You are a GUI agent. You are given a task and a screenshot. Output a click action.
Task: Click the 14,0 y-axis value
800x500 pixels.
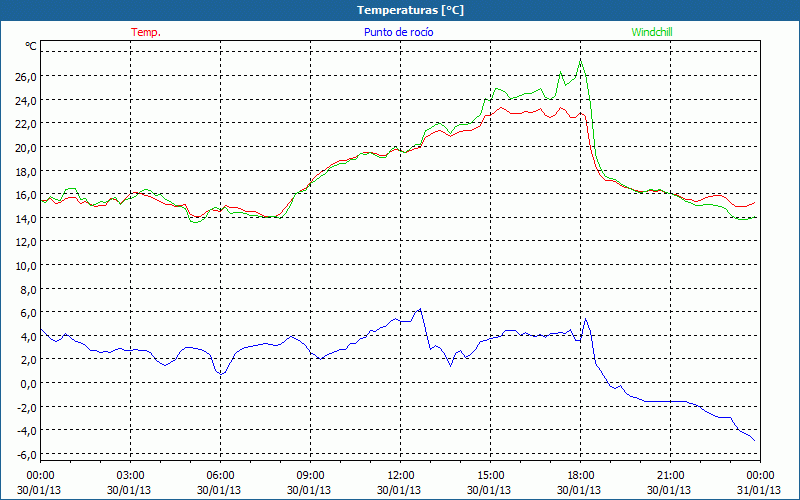point(27,219)
